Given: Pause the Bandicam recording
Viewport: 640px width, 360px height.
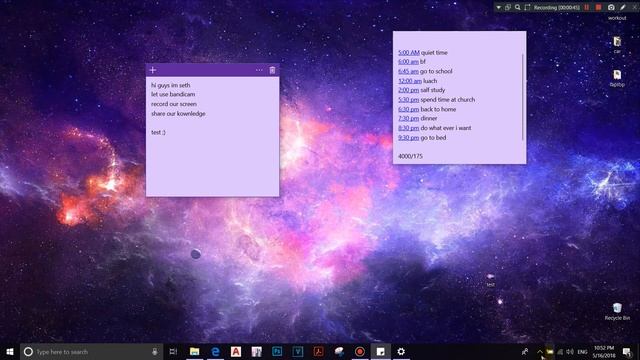Looking at the screenshot, I should click(587, 7).
